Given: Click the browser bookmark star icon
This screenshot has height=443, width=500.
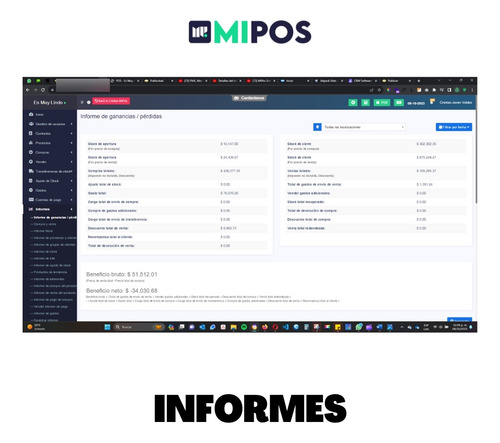Looking at the screenshot, I should pos(379,90).
